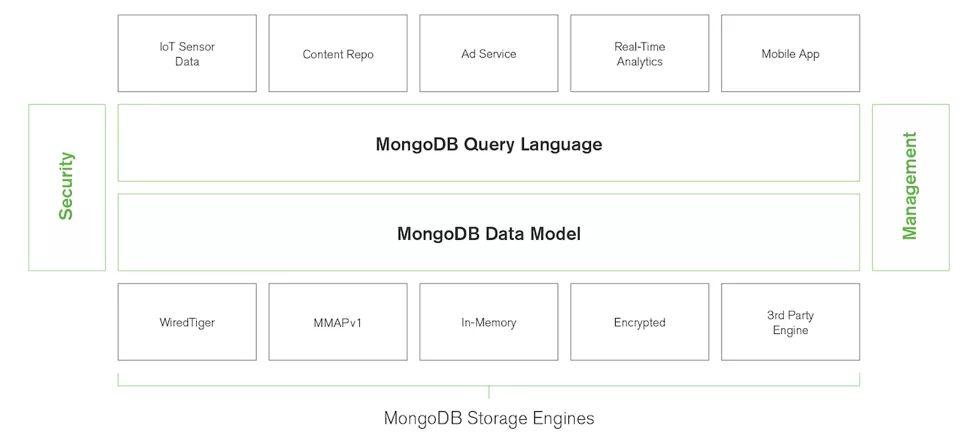Screen dimensions: 975x439
Task: Click the Mobile App box
Action: (x=790, y=53)
